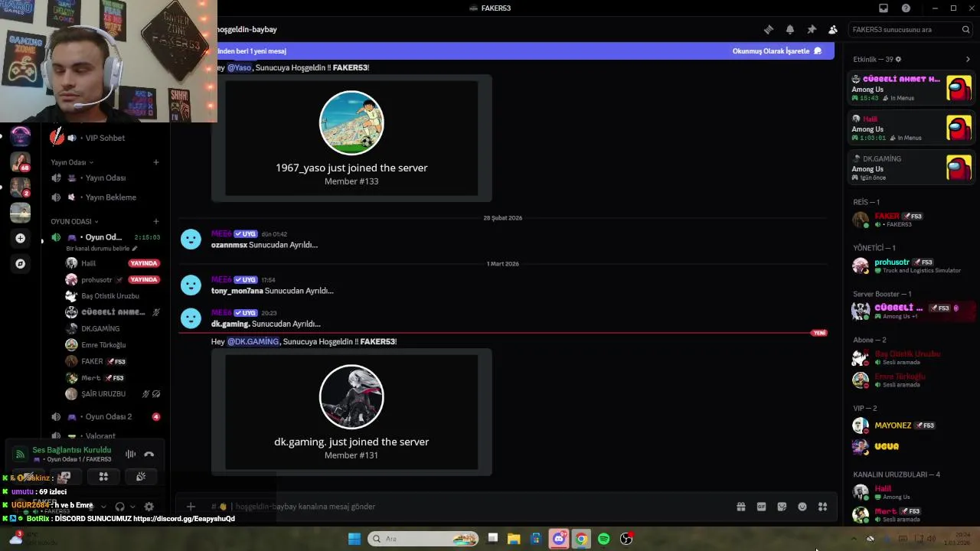Add a server plus button

click(21, 239)
